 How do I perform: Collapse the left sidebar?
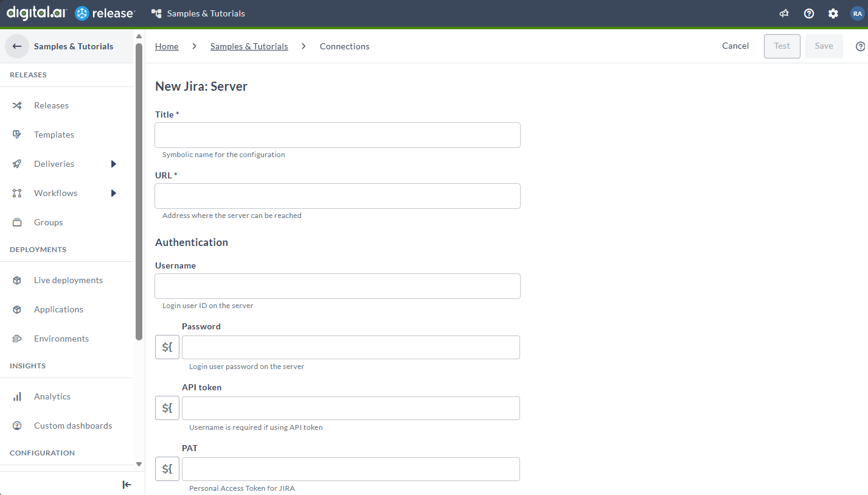point(127,485)
